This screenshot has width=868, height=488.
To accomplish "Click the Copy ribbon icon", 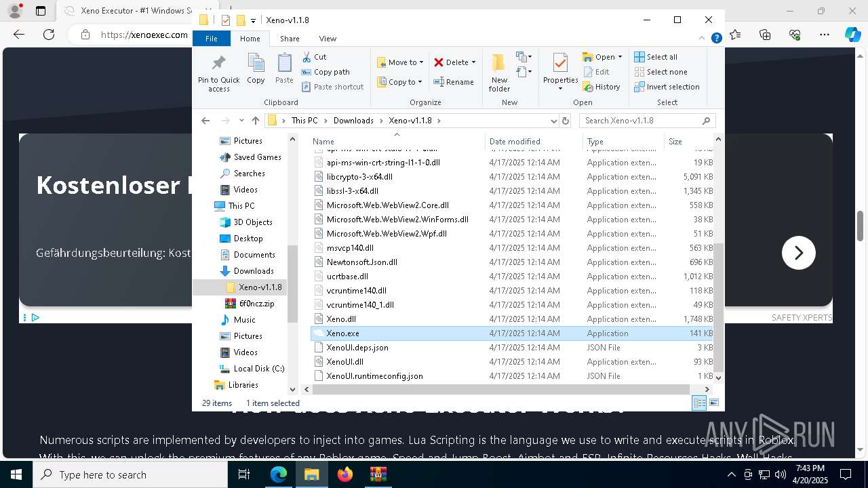I will tap(256, 69).
